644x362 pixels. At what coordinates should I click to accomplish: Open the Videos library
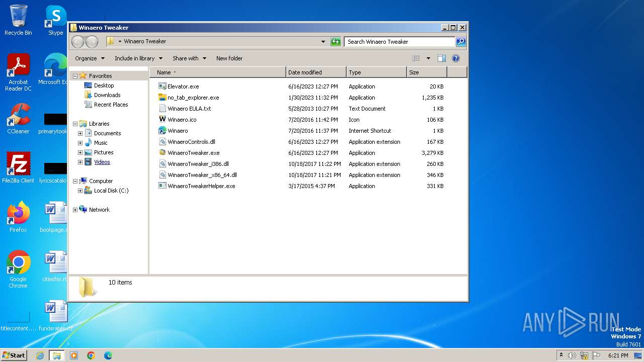pyautogui.click(x=102, y=162)
